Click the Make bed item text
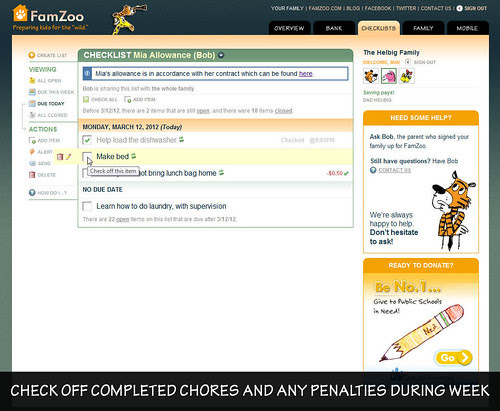Image resolution: width=500 pixels, height=411 pixels. [112, 156]
